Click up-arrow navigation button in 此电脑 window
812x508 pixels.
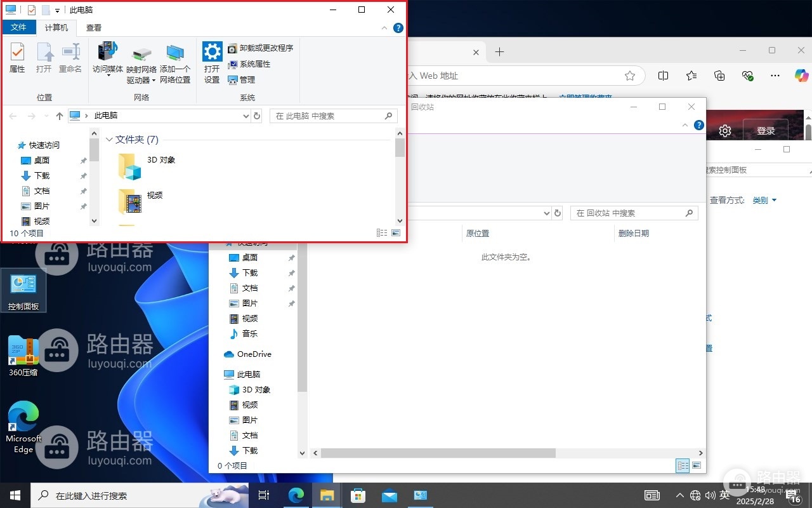60,116
